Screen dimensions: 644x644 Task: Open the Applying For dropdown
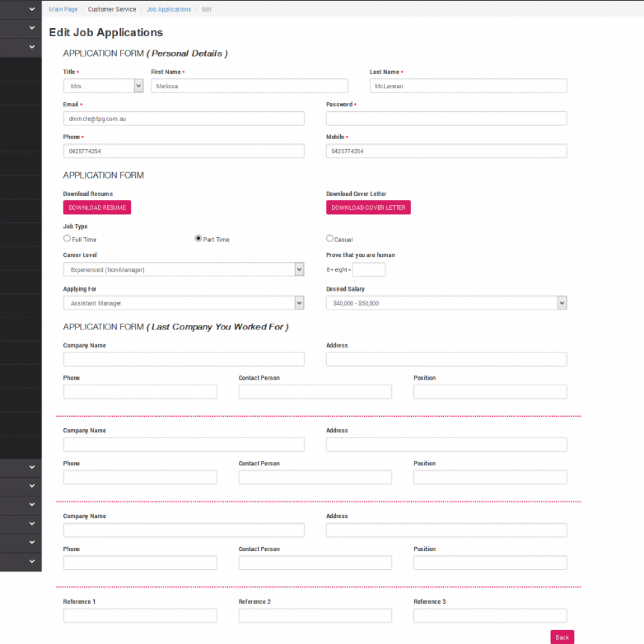click(184, 303)
